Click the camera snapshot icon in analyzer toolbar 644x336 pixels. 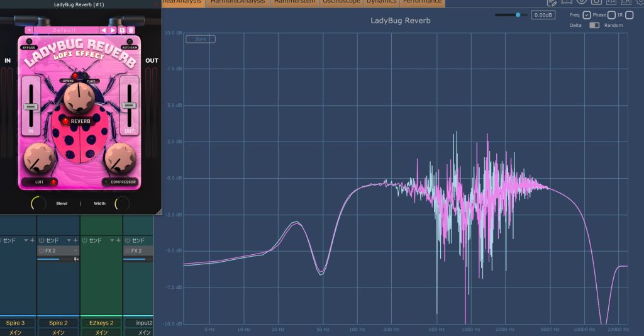[595, 3]
